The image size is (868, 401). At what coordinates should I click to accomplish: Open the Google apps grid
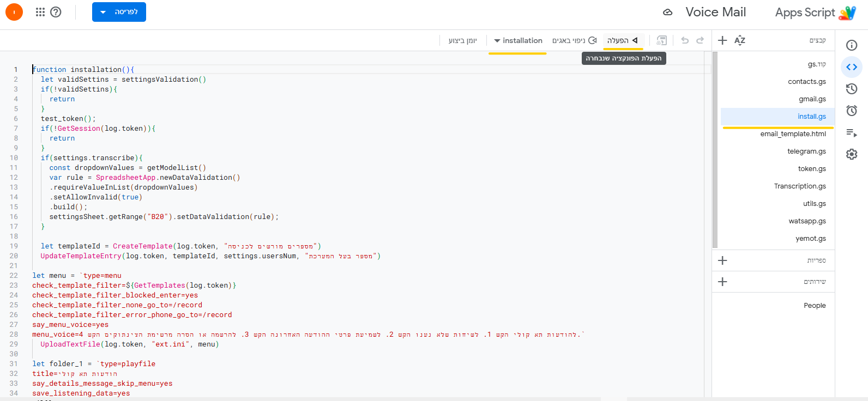[x=40, y=12]
